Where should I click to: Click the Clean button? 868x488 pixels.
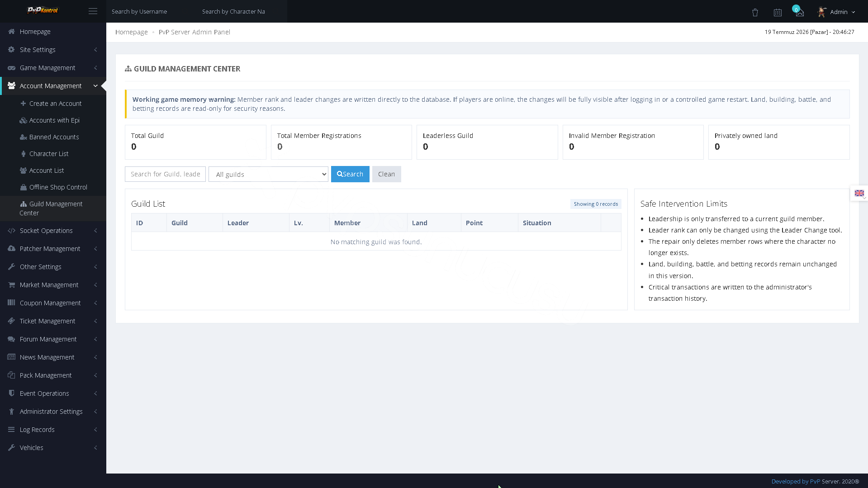click(386, 174)
